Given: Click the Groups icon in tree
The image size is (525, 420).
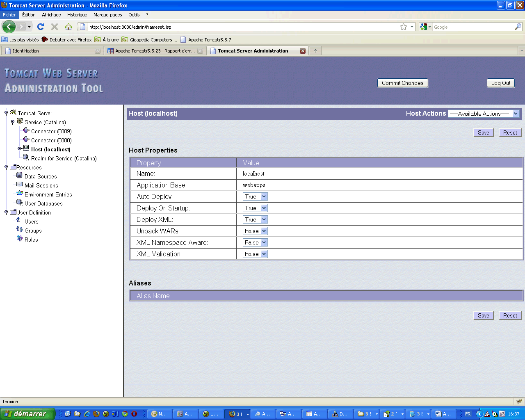Looking at the screenshot, I should tap(19, 230).
